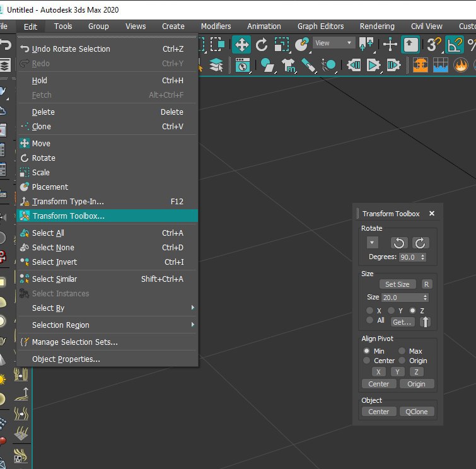Viewport: 476px width, 469px height.
Task: Rotate clockwise in Transform Toolbox
Action: [x=421, y=243]
